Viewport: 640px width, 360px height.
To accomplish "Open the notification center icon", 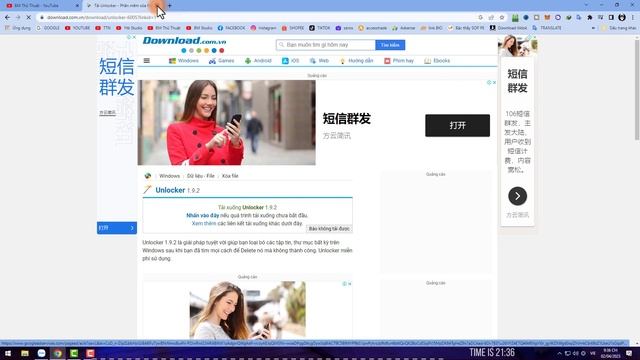I will (x=629, y=353).
